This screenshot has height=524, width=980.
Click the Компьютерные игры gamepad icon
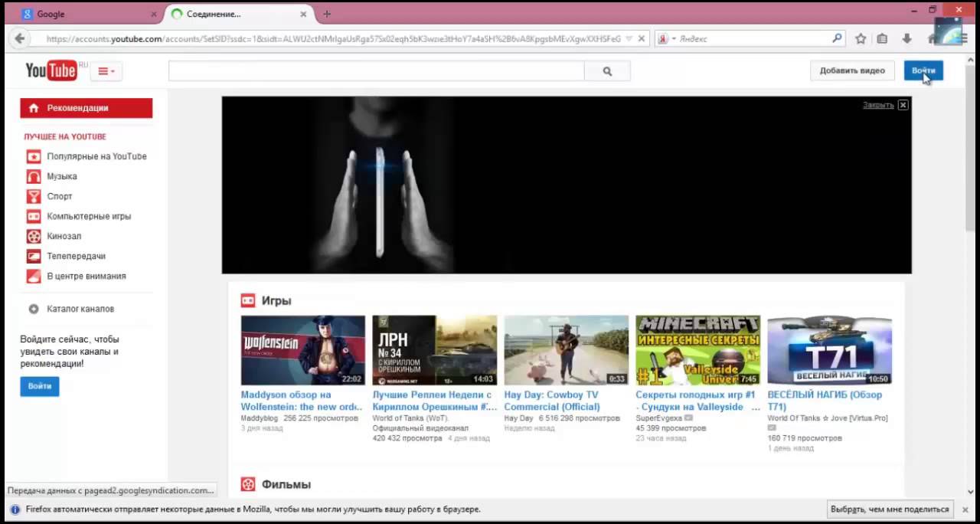pyautogui.click(x=34, y=216)
